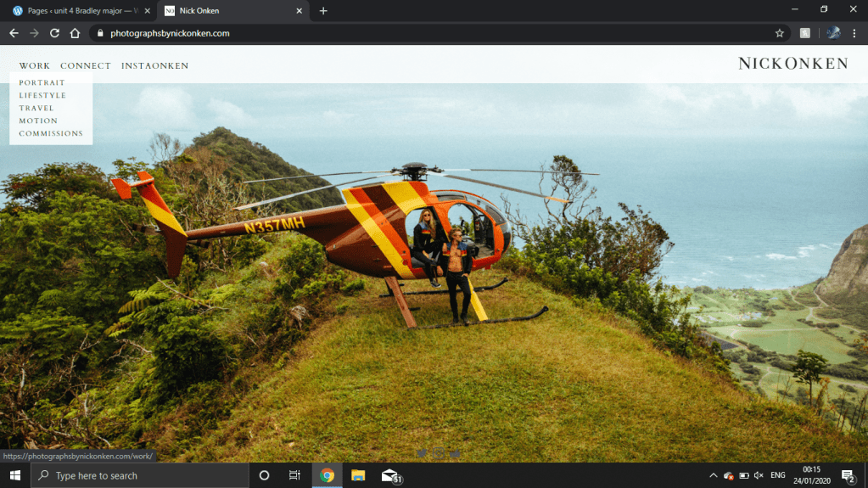Click the back navigation arrow

click(x=14, y=33)
